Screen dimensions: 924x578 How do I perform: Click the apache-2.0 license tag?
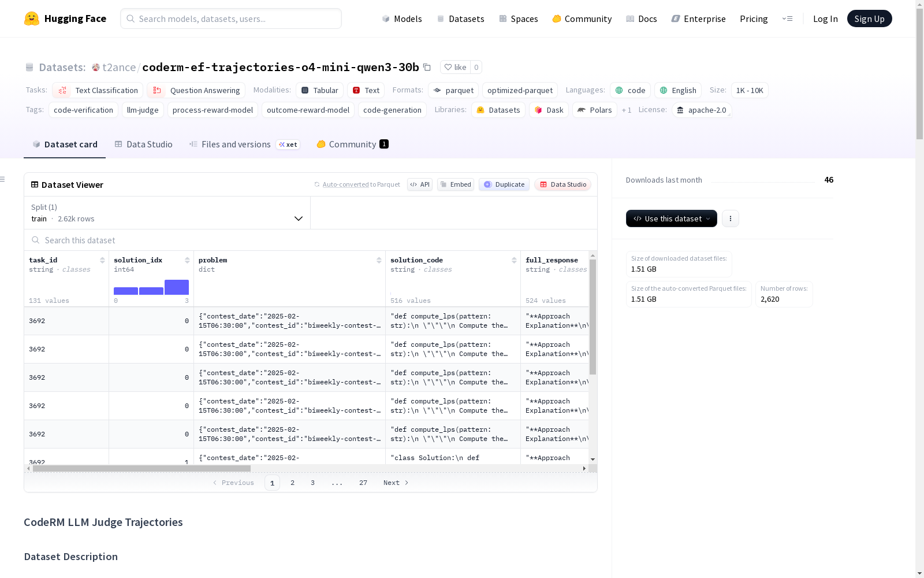point(702,110)
